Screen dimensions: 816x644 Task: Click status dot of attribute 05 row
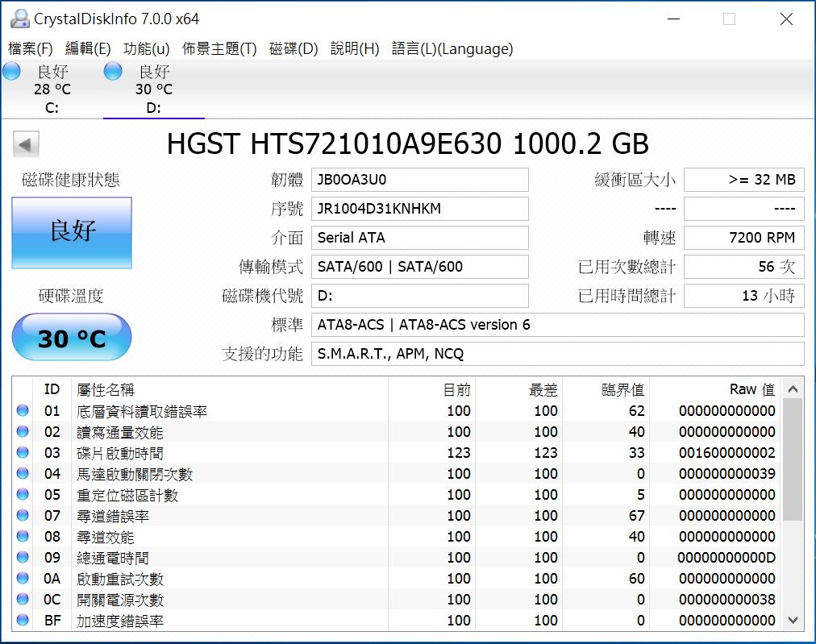pos(23,494)
